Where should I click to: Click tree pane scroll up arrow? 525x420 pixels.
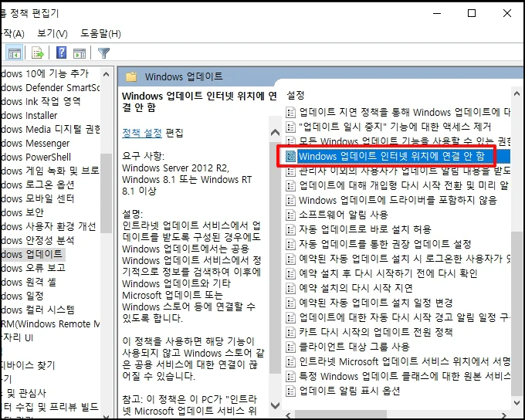click(106, 74)
